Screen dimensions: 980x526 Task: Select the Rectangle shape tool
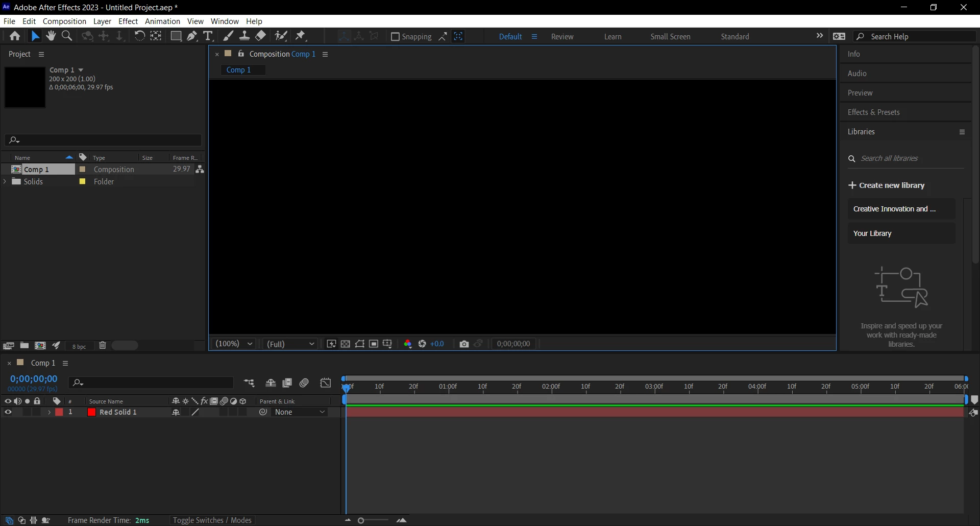(176, 36)
